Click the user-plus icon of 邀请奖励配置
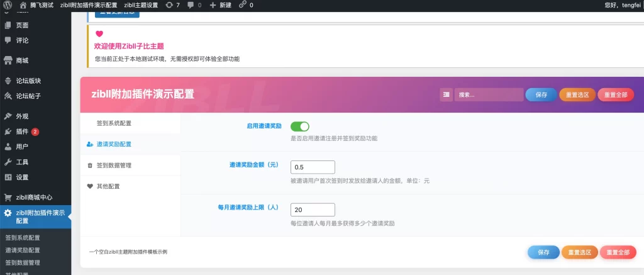This screenshot has width=644, height=275. point(90,144)
